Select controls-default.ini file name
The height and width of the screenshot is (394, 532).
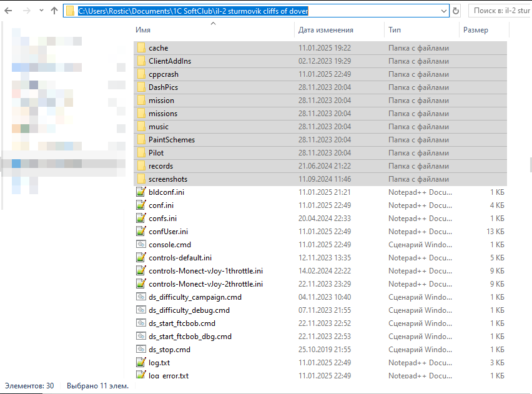point(180,258)
